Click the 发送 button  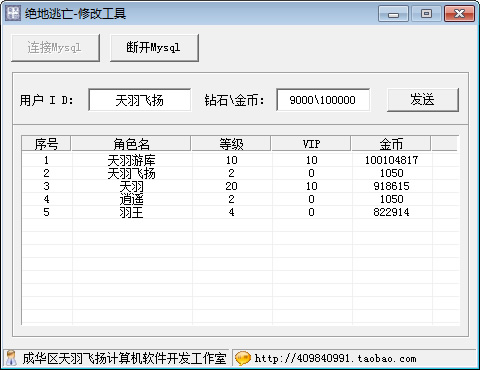(x=423, y=100)
